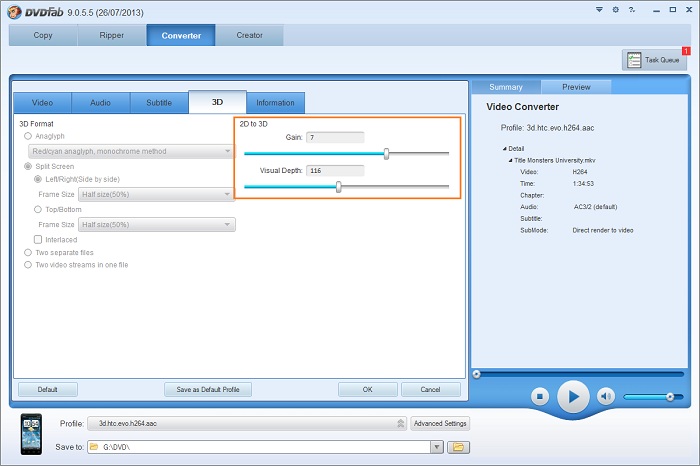Screen dimensions: 700x466
Task: Open the title bar dropdown menu arrow icon
Action: tap(599, 9)
